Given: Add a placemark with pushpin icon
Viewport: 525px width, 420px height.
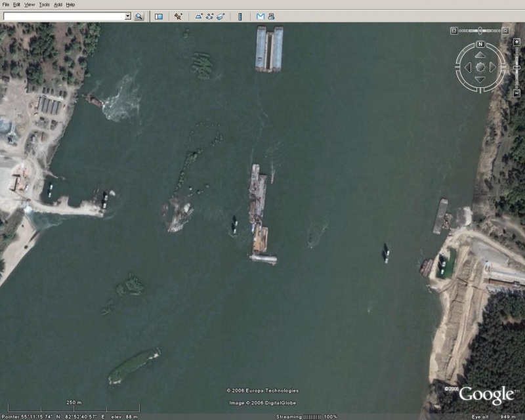Looking at the screenshot, I should (x=178, y=16).
